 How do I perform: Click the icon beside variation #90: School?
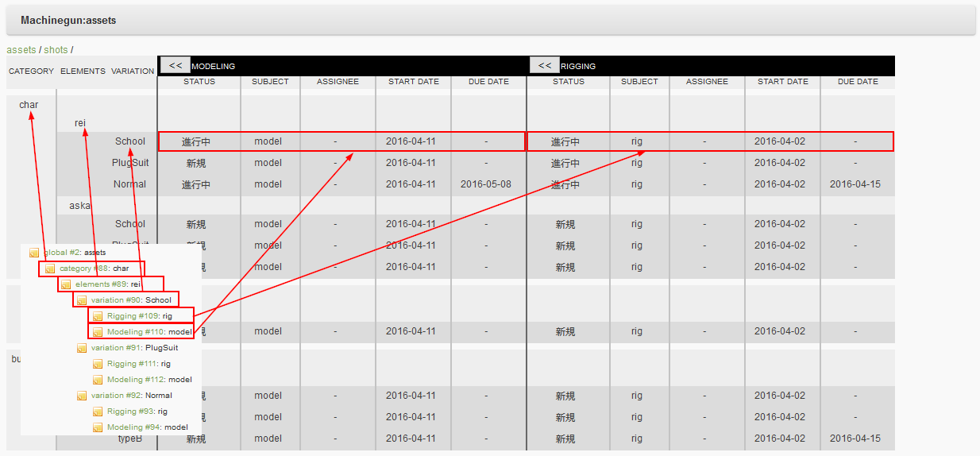click(x=82, y=300)
